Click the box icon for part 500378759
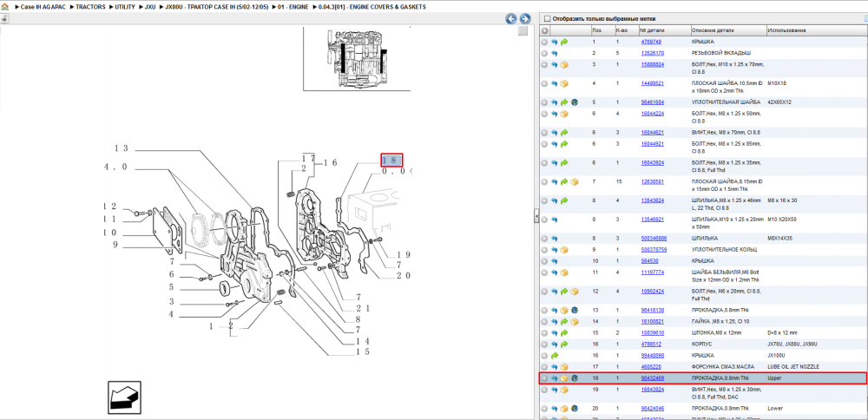Screen dimensions: 868x420 pyautogui.click(x=564, y=250)
